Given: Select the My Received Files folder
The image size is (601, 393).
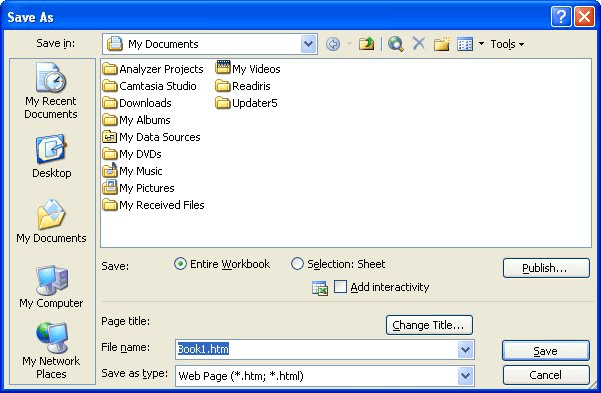Looking at the screenshot, I should pos(153,205).
